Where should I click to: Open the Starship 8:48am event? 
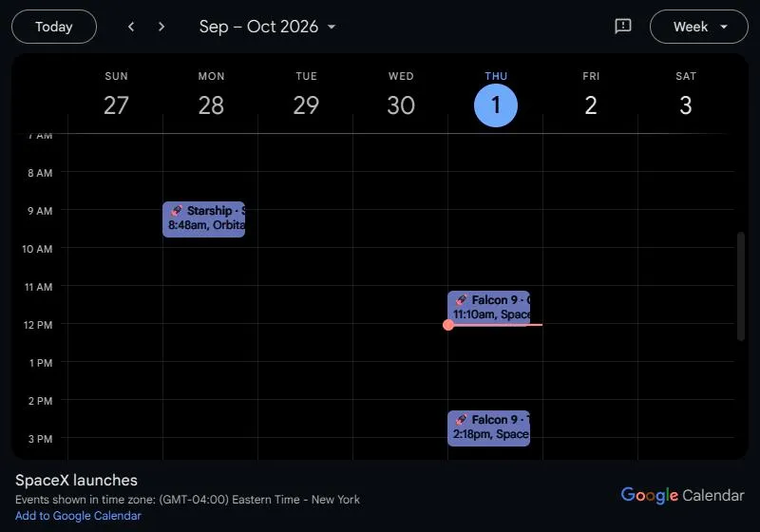tap(204, 219)
